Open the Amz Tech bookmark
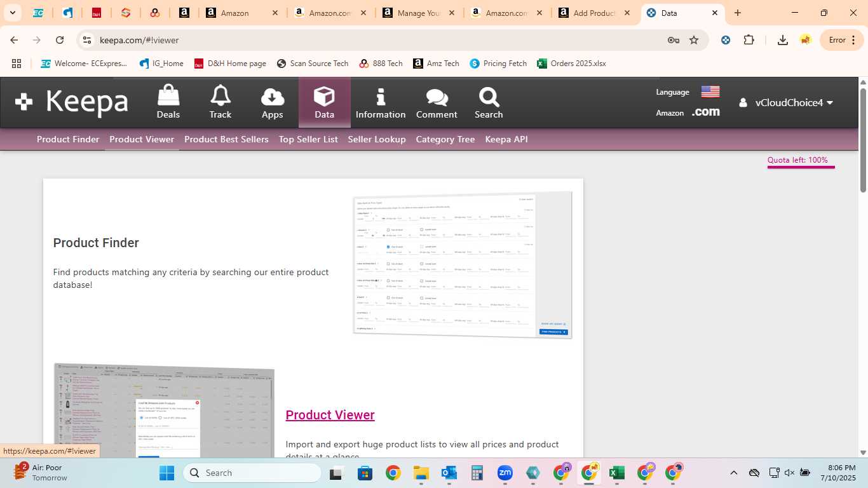Image resolution: width=868 pixels, height=488 pixels. 436,64
